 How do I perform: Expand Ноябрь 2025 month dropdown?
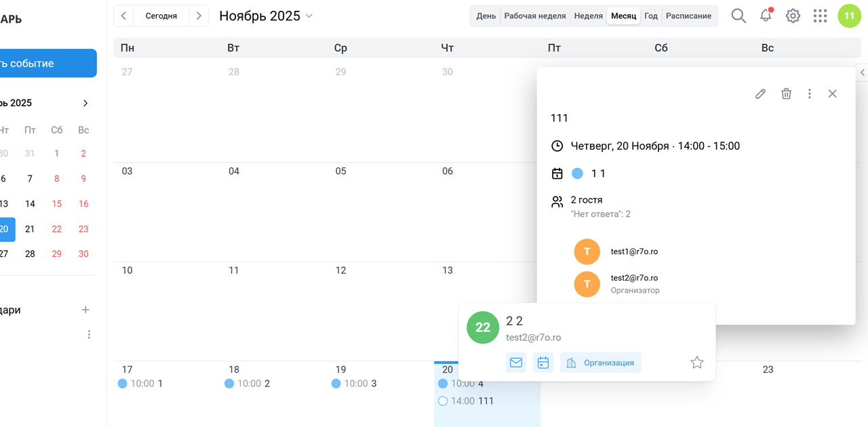tap(309, 16)
